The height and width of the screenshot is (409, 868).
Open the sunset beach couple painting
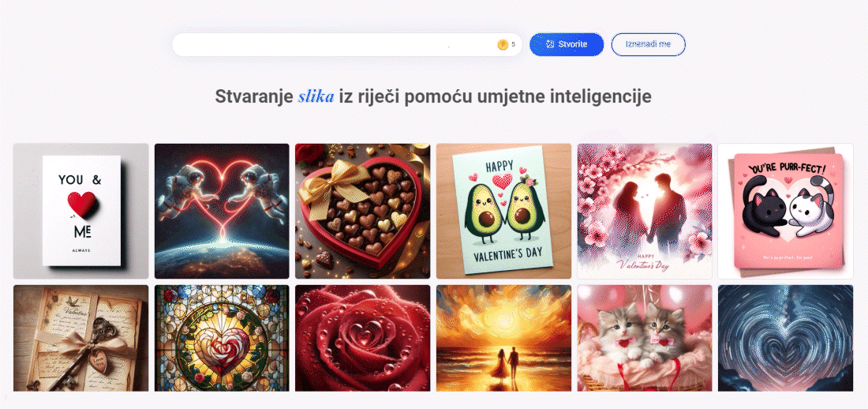click(x=503, y=338)
